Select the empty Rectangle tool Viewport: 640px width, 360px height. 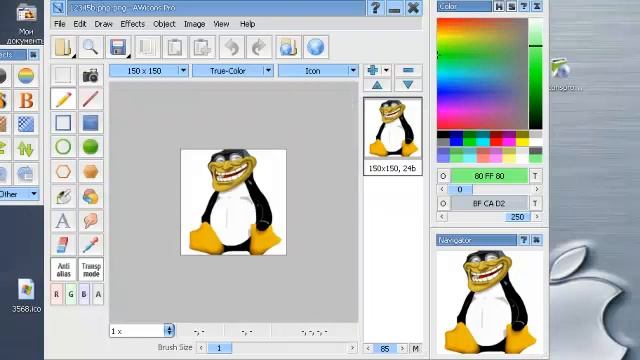point(63,123)
